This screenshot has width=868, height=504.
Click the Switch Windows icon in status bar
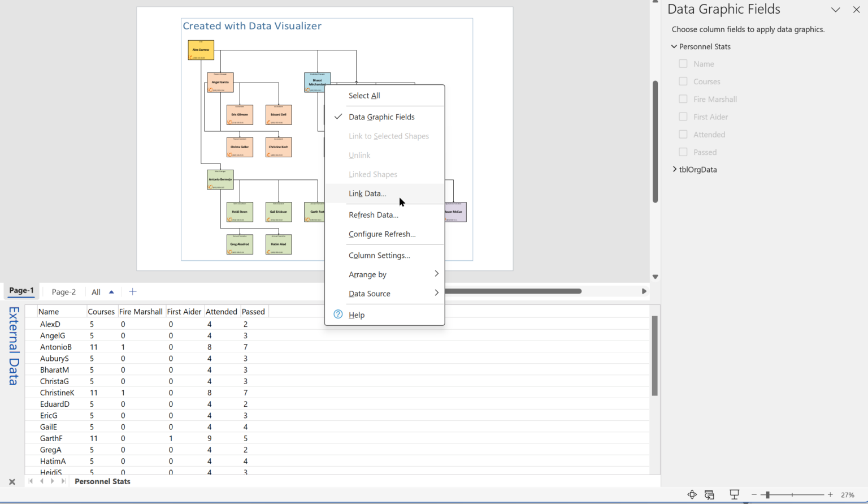(x=709, y=494)
